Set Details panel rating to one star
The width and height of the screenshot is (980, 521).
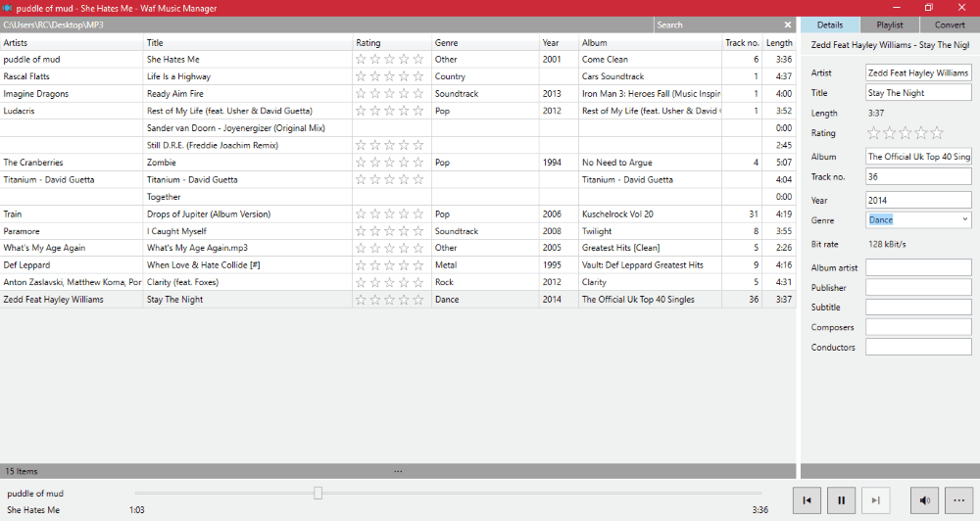(874, 133)
